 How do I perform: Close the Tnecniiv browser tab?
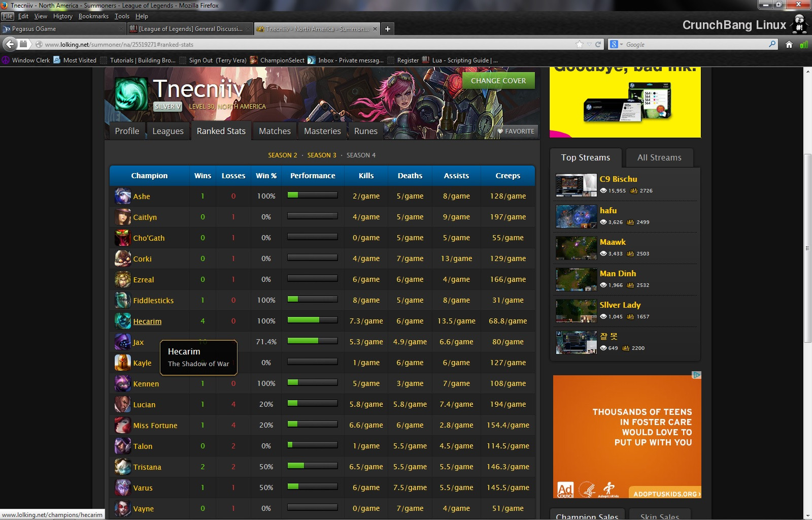tap(375, 29)
